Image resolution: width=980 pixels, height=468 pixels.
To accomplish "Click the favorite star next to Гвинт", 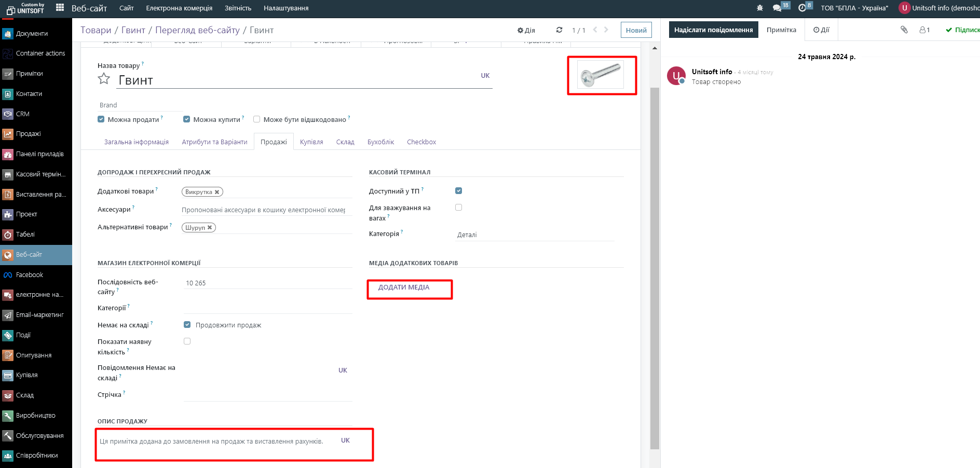I will (x=104, y=79).
